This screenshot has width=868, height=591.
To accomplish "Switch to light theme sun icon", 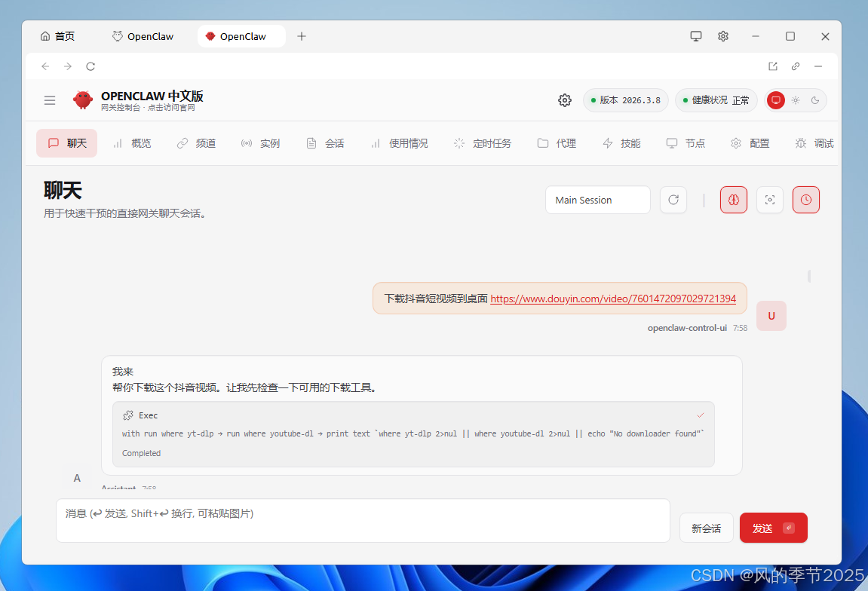I will click(796, 100).
